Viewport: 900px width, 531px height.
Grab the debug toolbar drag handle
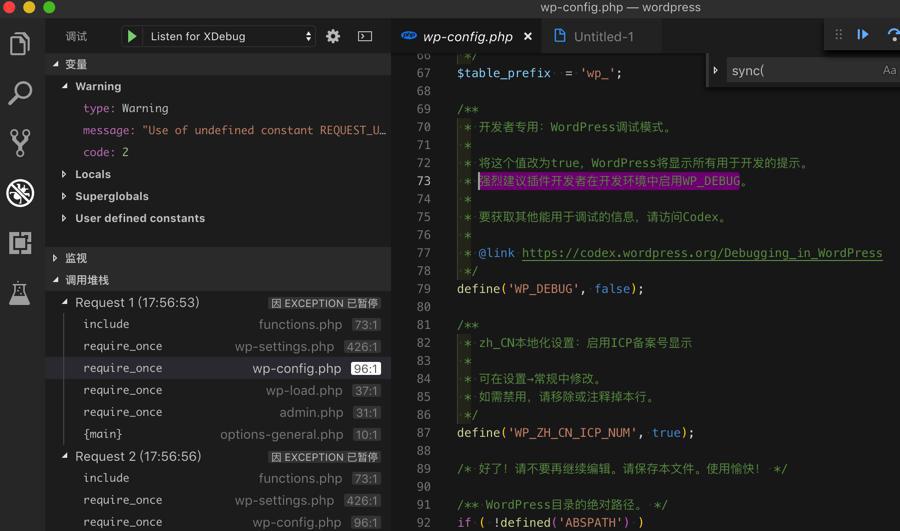click(839, 34)
